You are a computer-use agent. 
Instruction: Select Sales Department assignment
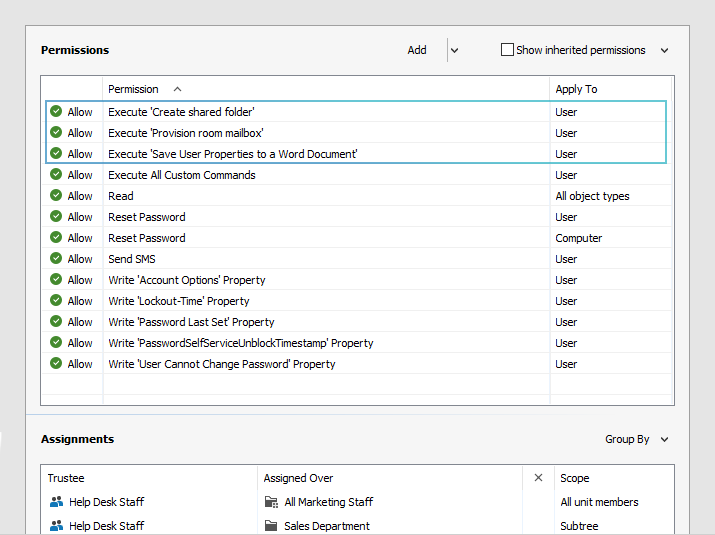click(x=326, y=525)
